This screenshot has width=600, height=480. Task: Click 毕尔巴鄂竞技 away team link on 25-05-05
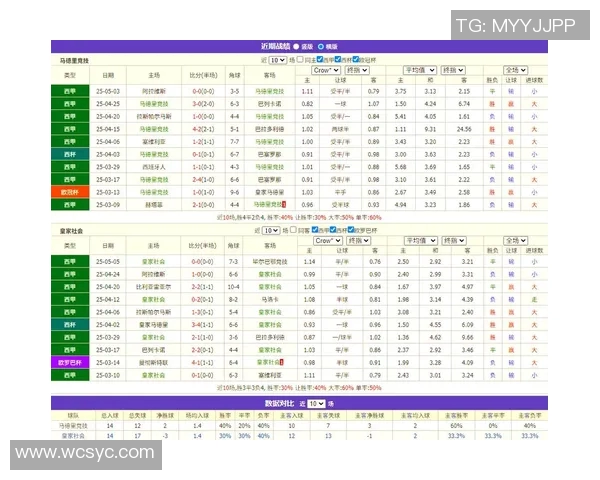tap(270, 261)
